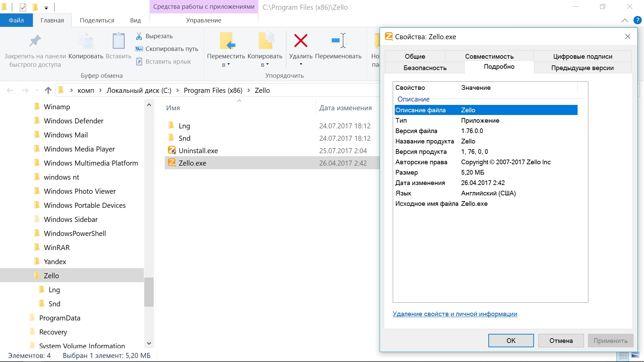The image size is (644, 362).
Task: Open the Безопасность tab
Action: click(x=425, y=68)
